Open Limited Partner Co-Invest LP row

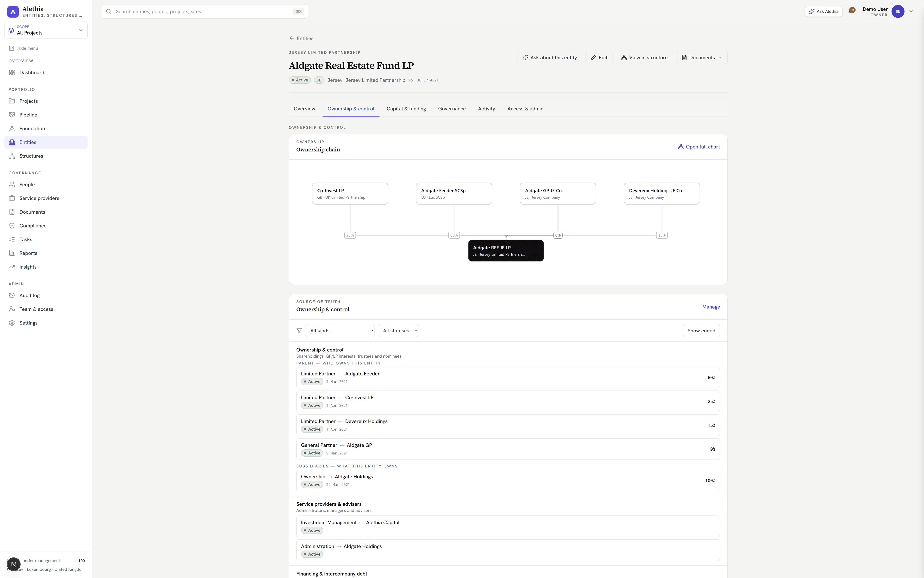click(x=508, y=401)
